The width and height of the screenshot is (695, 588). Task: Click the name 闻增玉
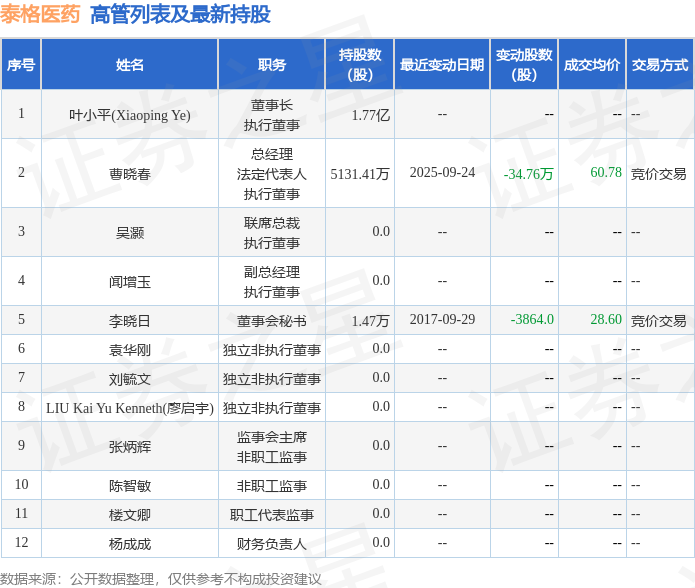click(130, 282)
